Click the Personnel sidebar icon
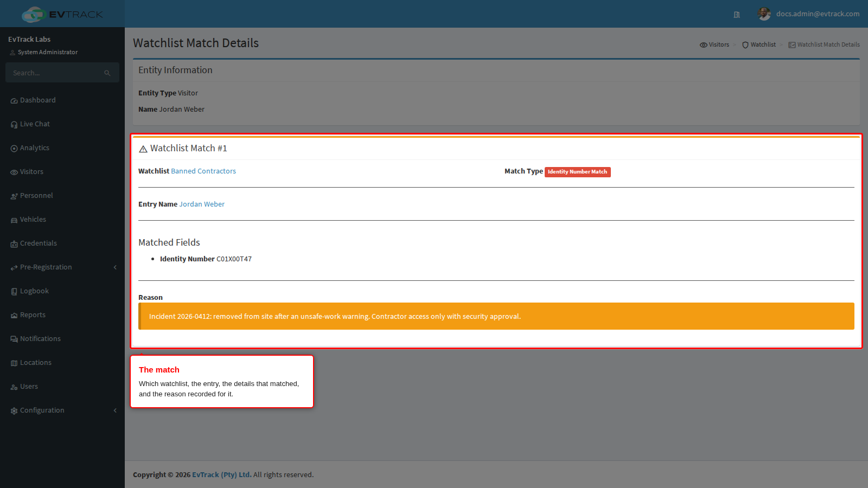 coord(14,196)
